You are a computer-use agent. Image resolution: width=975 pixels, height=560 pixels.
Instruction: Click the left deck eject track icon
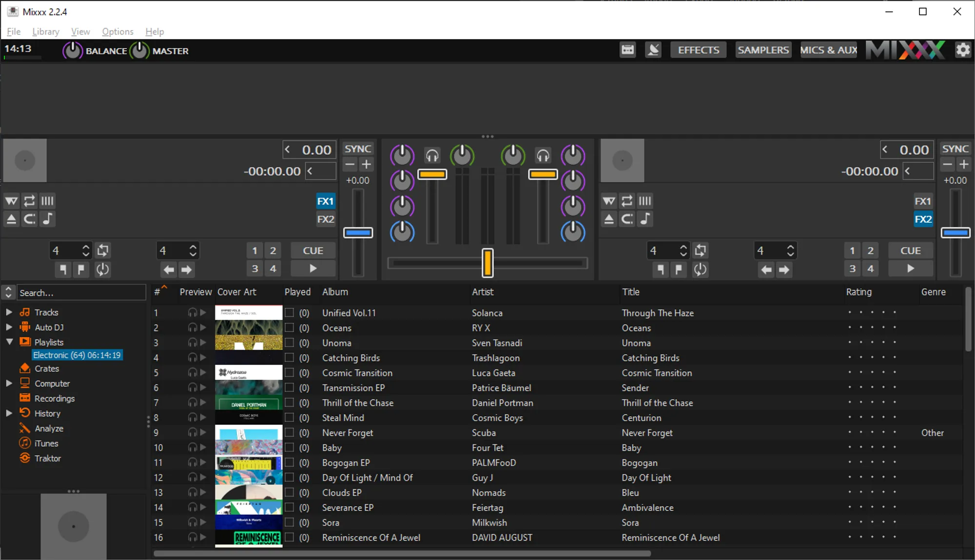(x=11, y=219)
